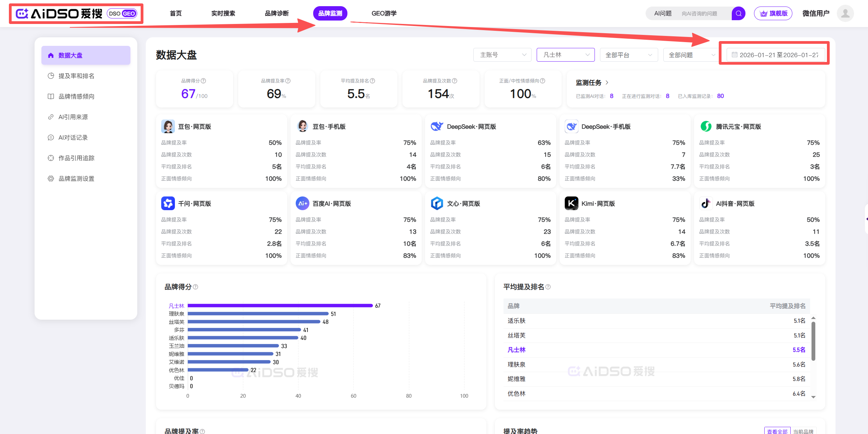Open the 凡士林 brand dropdown
This screenshot has height=434, width=868.
(565, 55)
